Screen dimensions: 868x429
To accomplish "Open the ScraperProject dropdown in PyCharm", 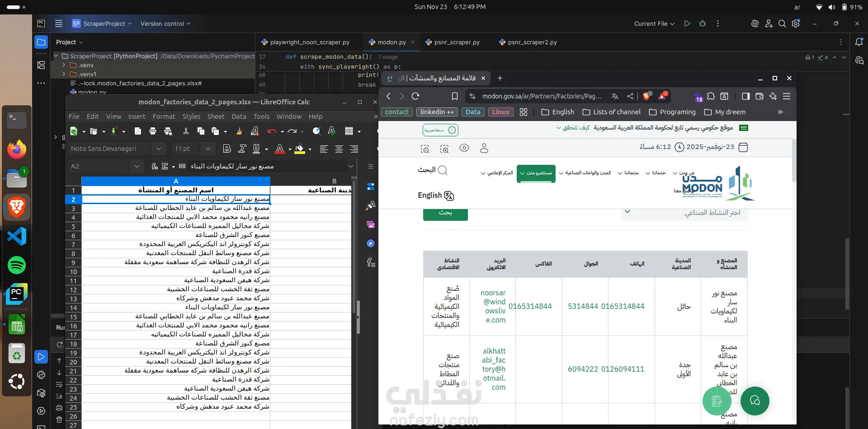I will pyautogui.click(x=102, y=23).
